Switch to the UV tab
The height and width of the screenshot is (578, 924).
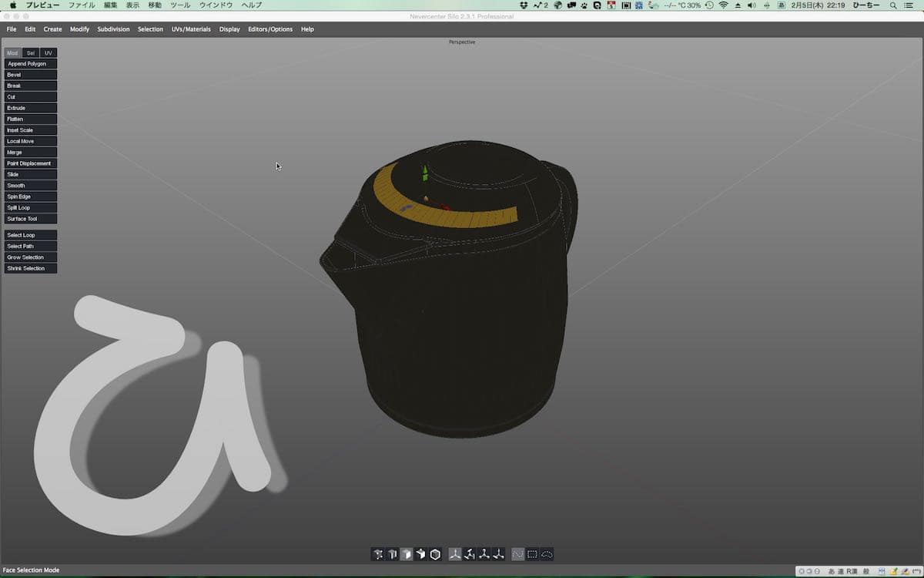[x=49, y=53]
